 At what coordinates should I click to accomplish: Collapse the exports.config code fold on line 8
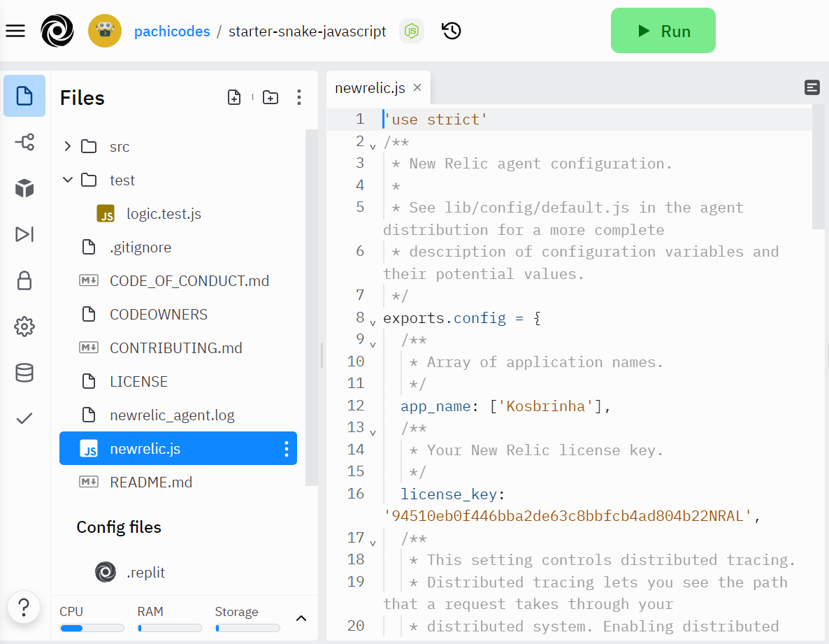373,322
